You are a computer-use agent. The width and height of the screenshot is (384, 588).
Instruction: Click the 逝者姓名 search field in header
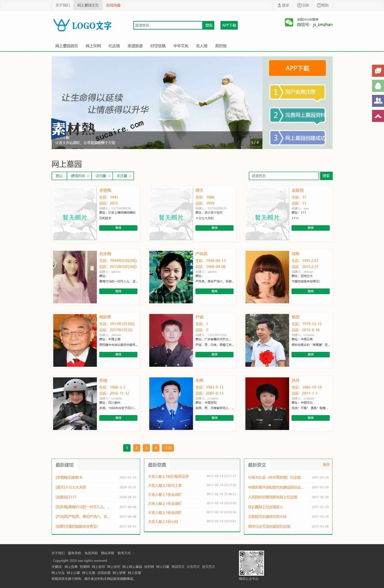pos(167,25)
